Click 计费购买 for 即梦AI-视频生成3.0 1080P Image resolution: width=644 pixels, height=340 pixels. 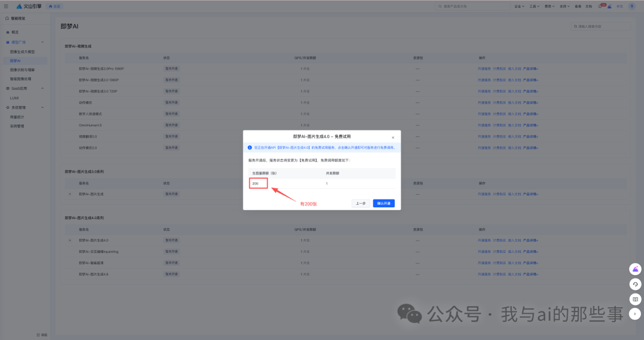tap(500, 80)
